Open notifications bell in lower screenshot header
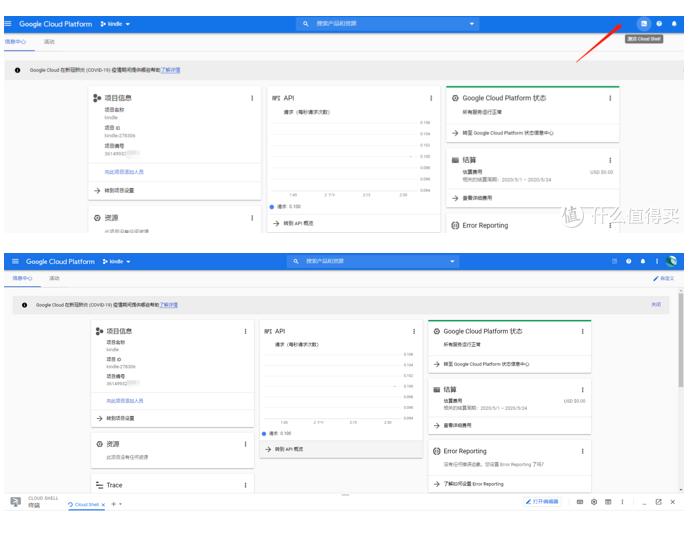The height and width of the screenshot is (538, 692). tap(643, 261)
